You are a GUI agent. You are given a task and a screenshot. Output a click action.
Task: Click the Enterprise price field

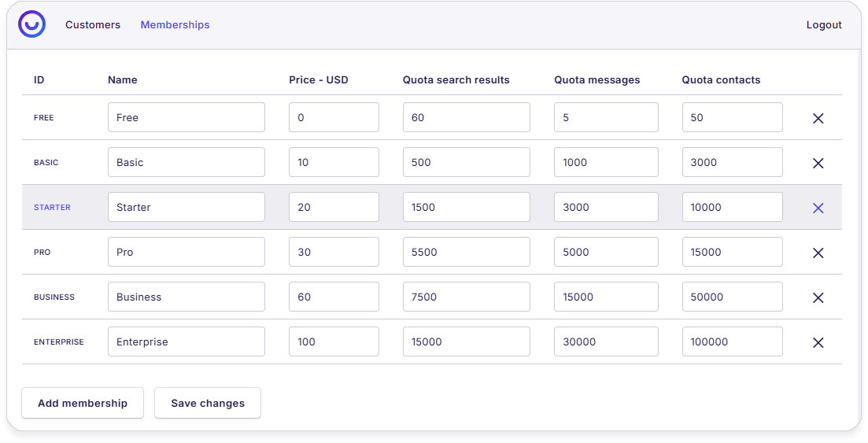334,341
